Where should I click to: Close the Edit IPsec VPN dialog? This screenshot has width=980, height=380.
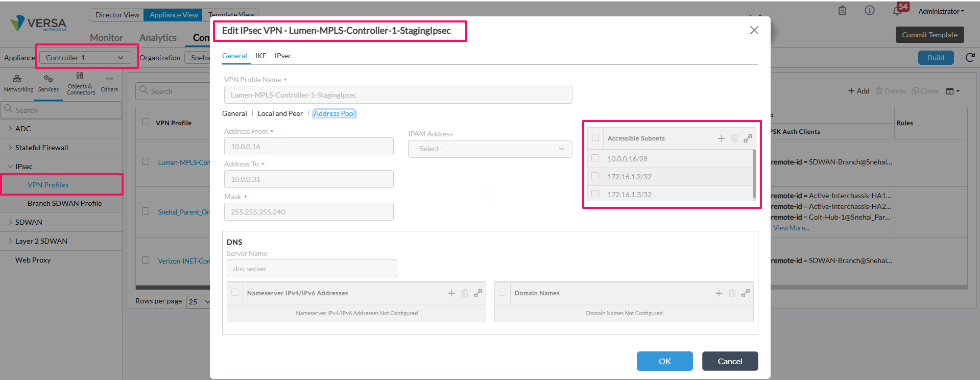click(x=754, y=30)
